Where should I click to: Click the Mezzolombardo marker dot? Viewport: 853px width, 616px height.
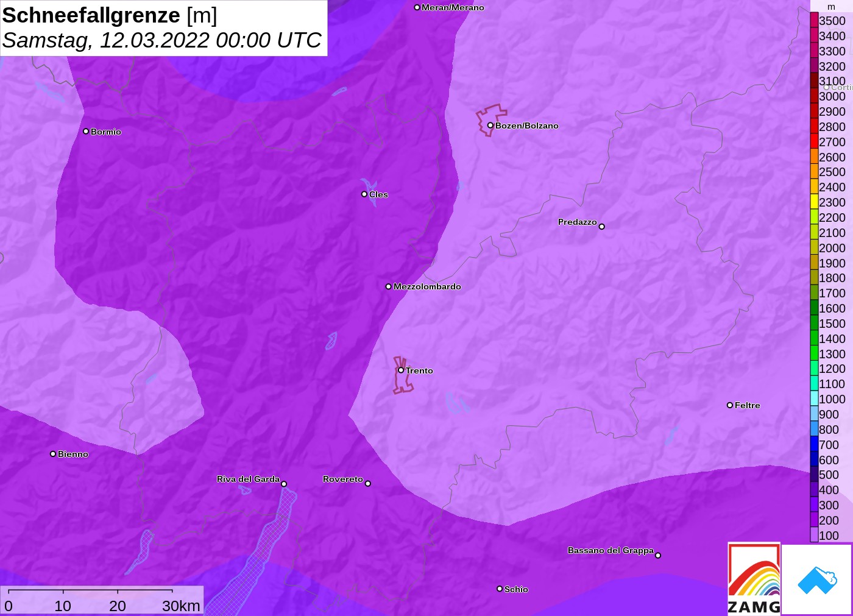(389, 286)
